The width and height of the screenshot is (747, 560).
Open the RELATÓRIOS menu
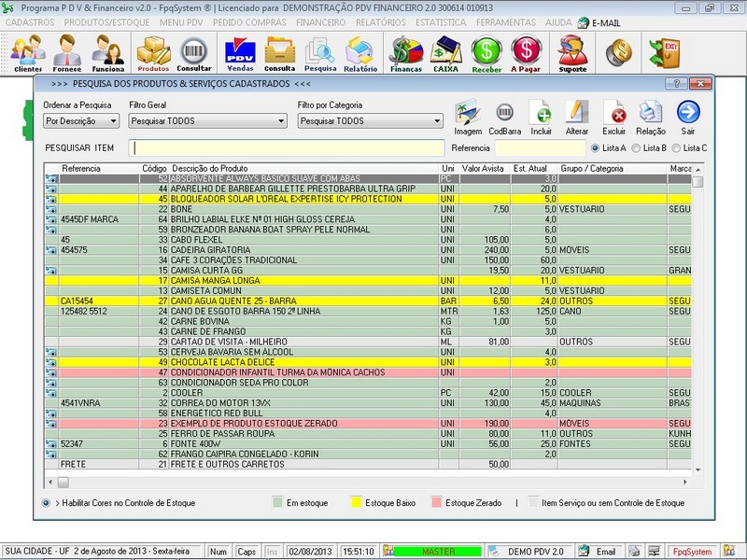tap(381, 21)
